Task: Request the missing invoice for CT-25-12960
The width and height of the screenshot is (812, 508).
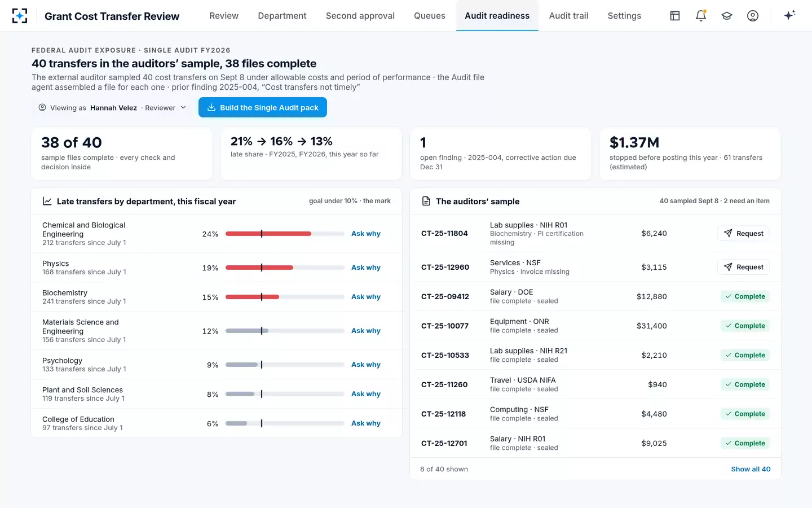Action: [x=743, y=267]
